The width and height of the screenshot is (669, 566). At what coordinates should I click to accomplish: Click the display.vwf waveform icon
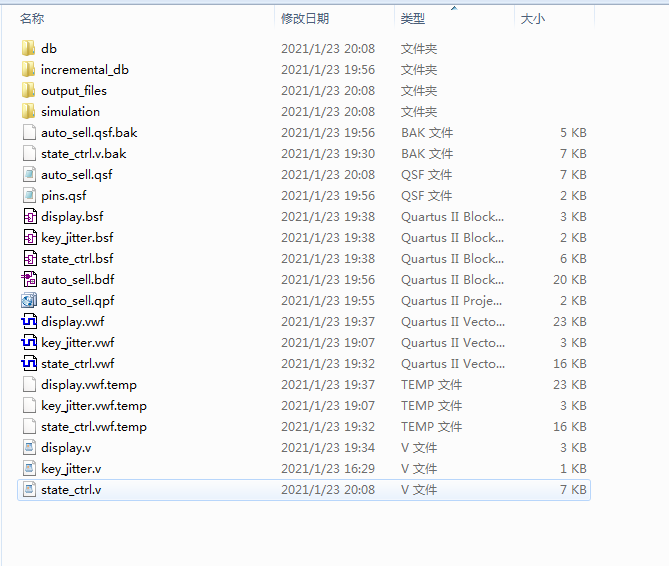point(29,321)
